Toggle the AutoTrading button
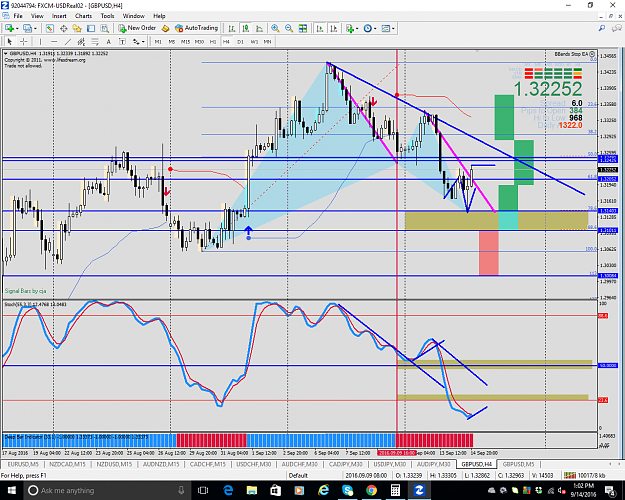 pyautogui.click(x=197, y=28)
